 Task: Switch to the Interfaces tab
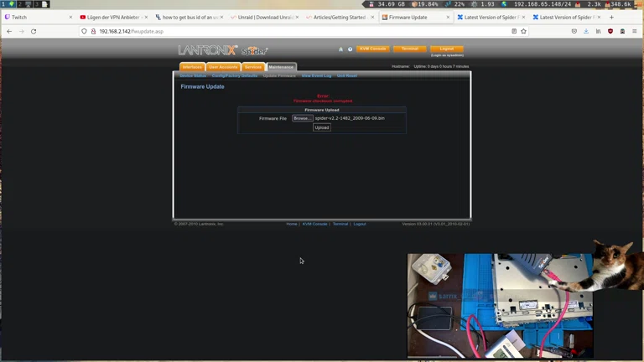192,67
